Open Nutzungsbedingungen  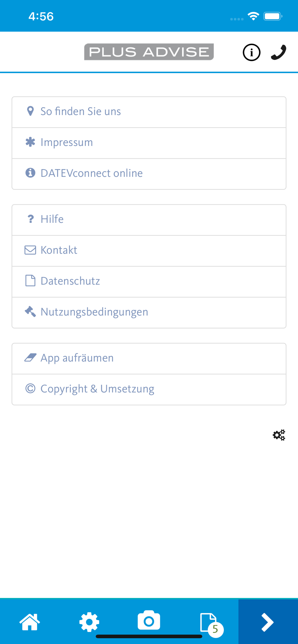click(x=149, y=313)
